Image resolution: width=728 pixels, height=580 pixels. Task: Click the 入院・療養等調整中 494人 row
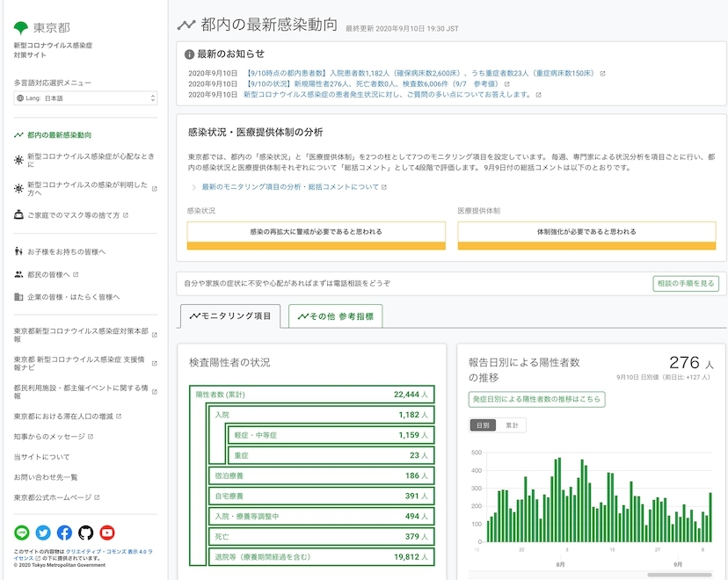[321, 516]
